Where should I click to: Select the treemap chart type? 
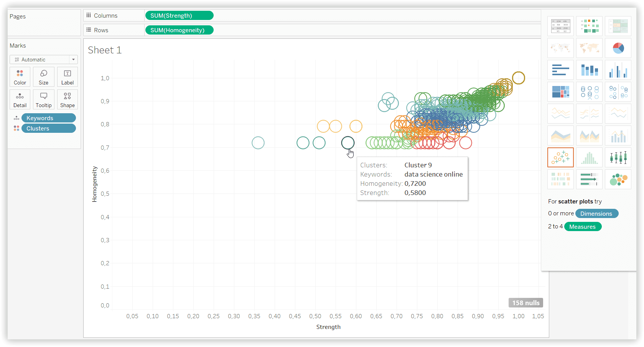pos(560,92)
